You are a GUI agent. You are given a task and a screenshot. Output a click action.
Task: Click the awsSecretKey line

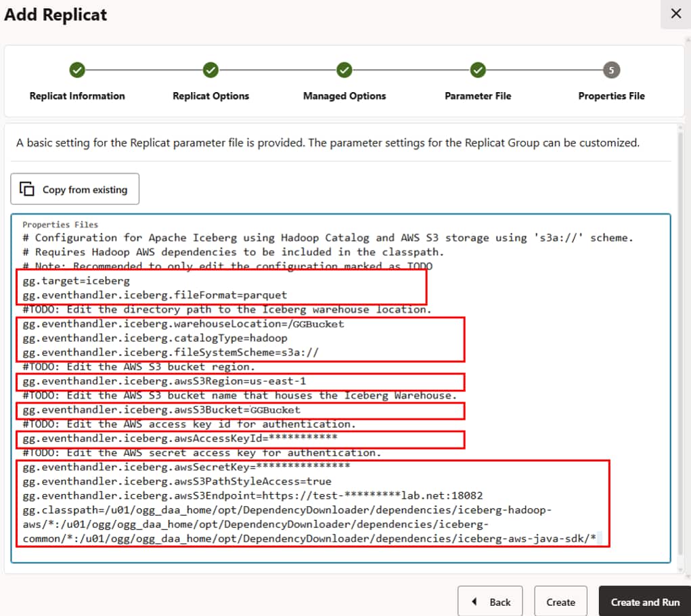(186, 467)
